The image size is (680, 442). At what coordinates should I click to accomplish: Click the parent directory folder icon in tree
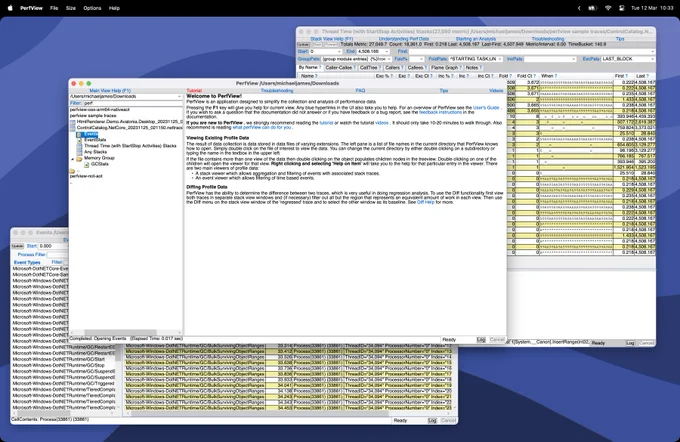[72, 171]
